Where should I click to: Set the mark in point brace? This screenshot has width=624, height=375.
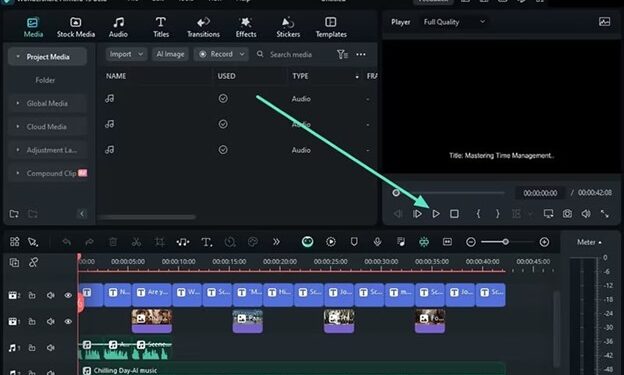[478, 214]
